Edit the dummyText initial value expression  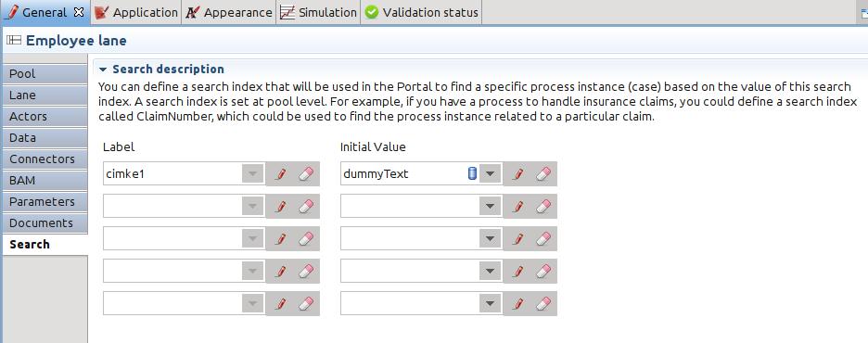point(518,174)
